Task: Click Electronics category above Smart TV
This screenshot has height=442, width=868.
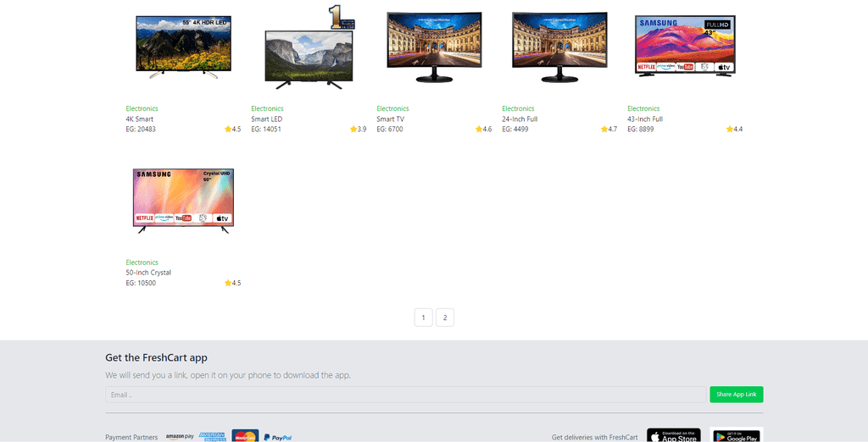Action: [393, 108]
